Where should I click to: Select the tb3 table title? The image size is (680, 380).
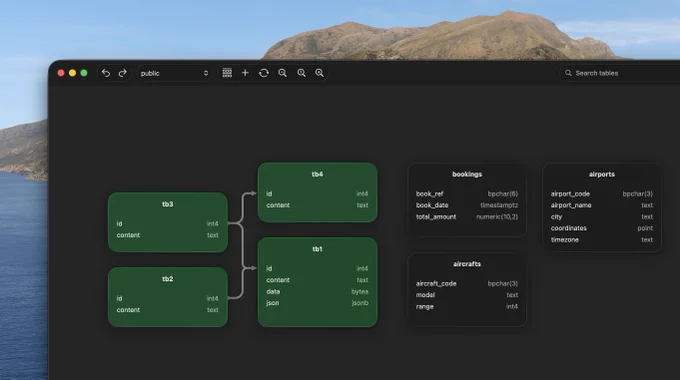pyautogui.click(x=168, y=204)
